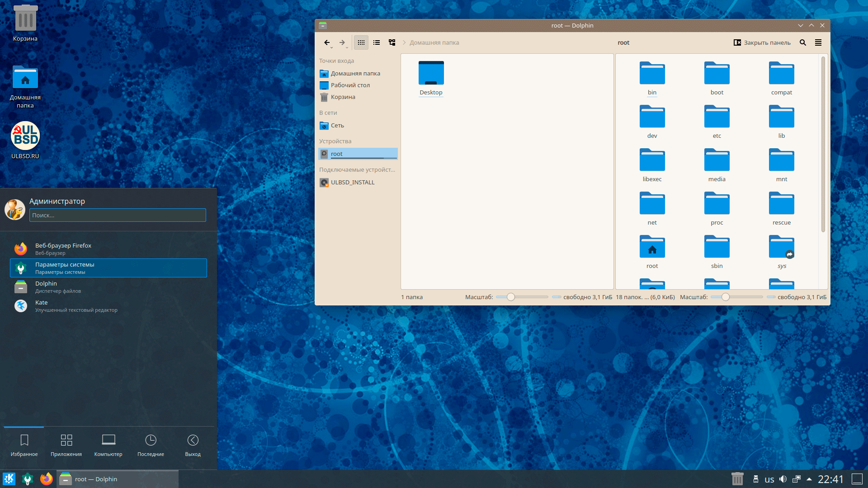Image resolution: width=868 pixels, height=488 pixels.
Task: Click ULBSD_INSTALL removable device
Action: pos(353,183)
